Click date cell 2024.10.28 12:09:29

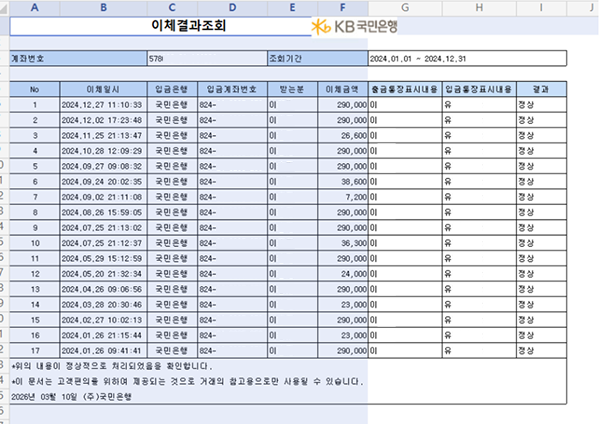(103, 151)
